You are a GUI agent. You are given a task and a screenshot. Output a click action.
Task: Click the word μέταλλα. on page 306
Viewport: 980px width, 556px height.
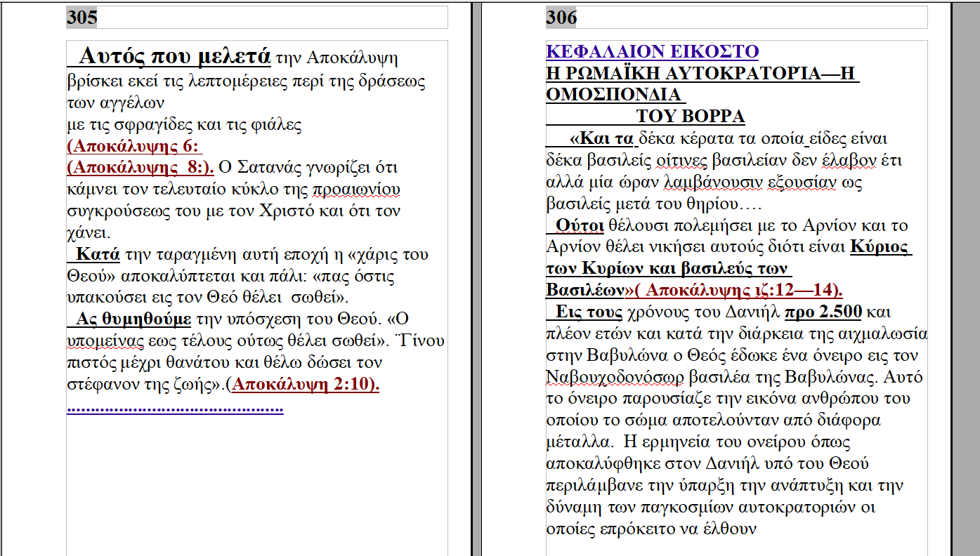(580, 442)
